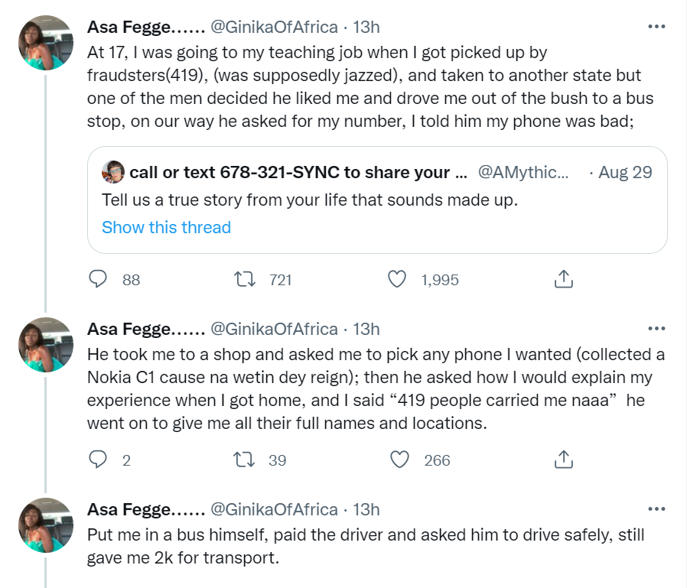Open more options on the bus tweet
The height and width of the screenshot is (588, 700).
[656, 509]
